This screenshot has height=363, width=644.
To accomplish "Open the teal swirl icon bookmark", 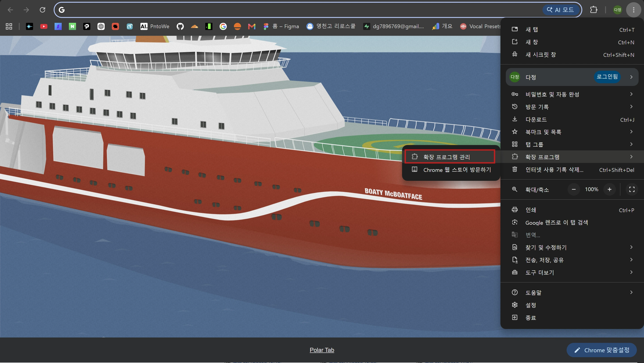I will point(129,26).
